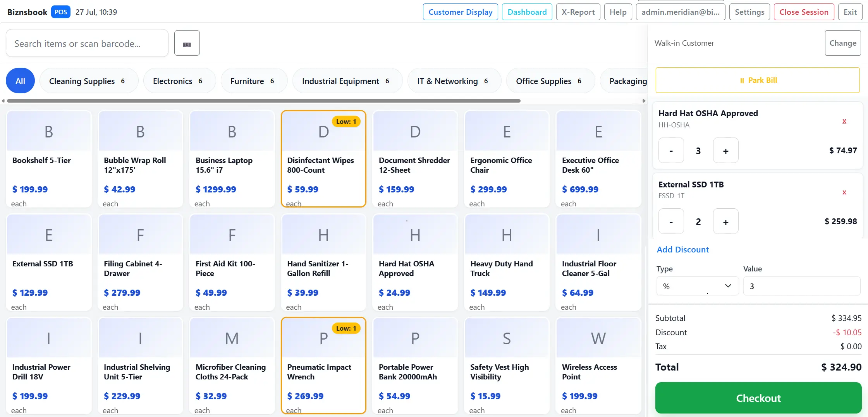Click the category bar horizontal scrollbar
The height and width of the screenshot is (417, 868).
[263, 101]
